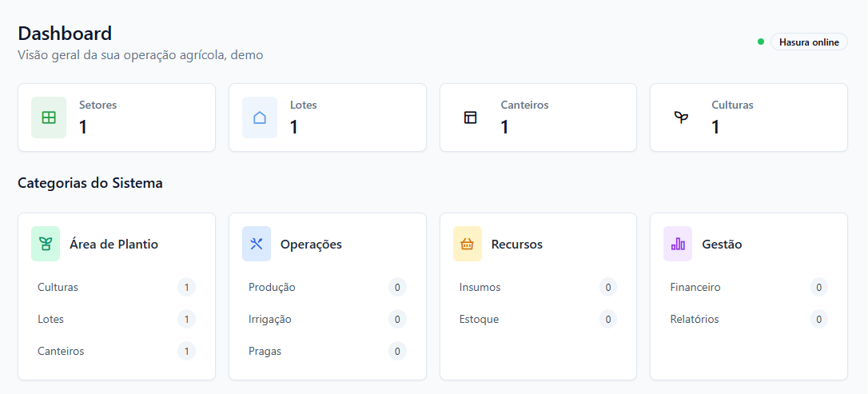868x394 pixels.
Task: Click the Gestão bar chart icon
Action: click(x=678, y=244)
